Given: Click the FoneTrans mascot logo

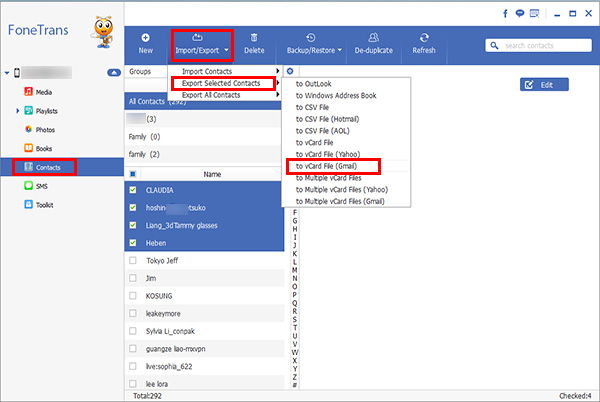Looking at the screenshot, I should click(x=103, y=32).
